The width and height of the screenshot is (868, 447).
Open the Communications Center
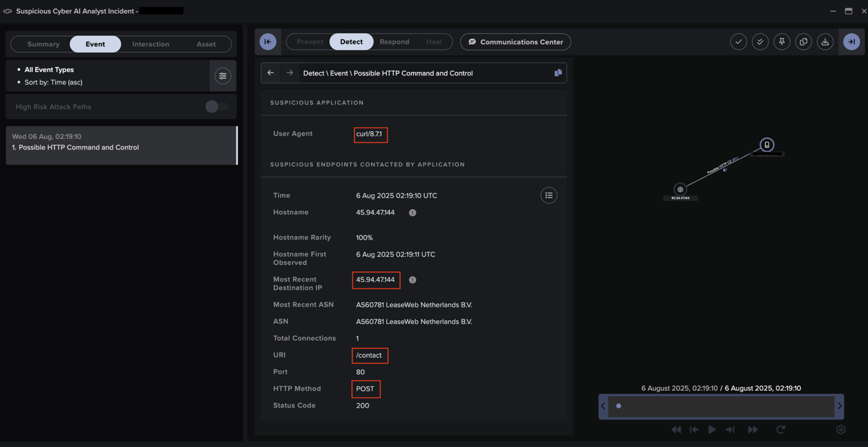515,42
